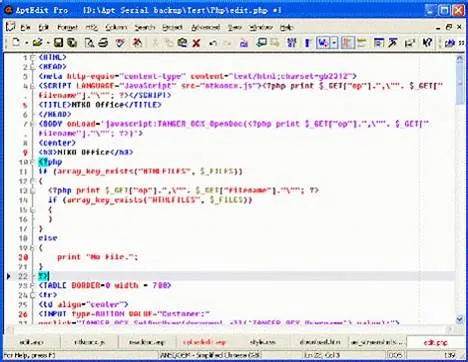Image resolution: width=468 pixels, height=362 pixels.
Task: Click the Save All icon
Action: point(72,43)
